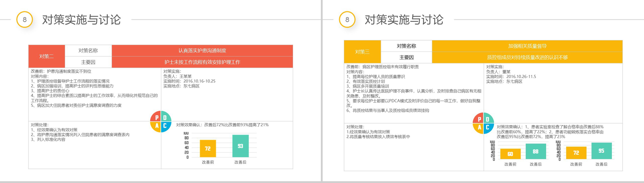Select the red P quadrant on right PDCA icon
The height and width of the screenshot is (183, 644).
[x=478, y=118]
